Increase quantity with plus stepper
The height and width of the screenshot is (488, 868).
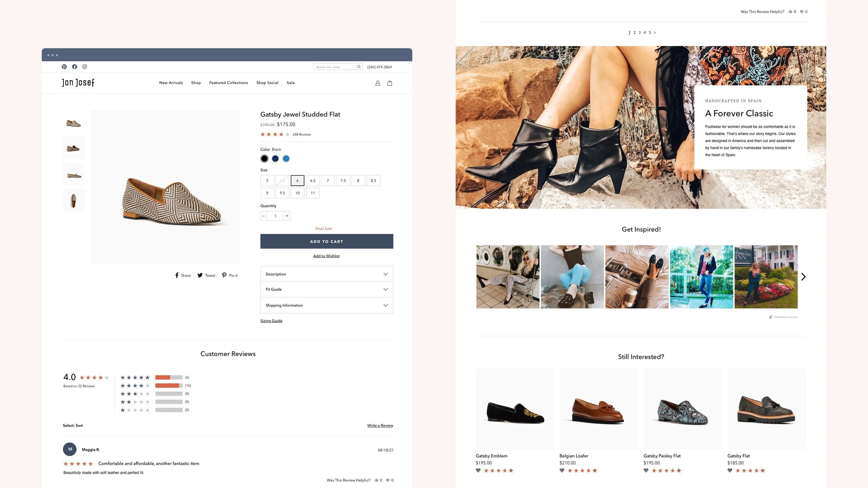287,216
